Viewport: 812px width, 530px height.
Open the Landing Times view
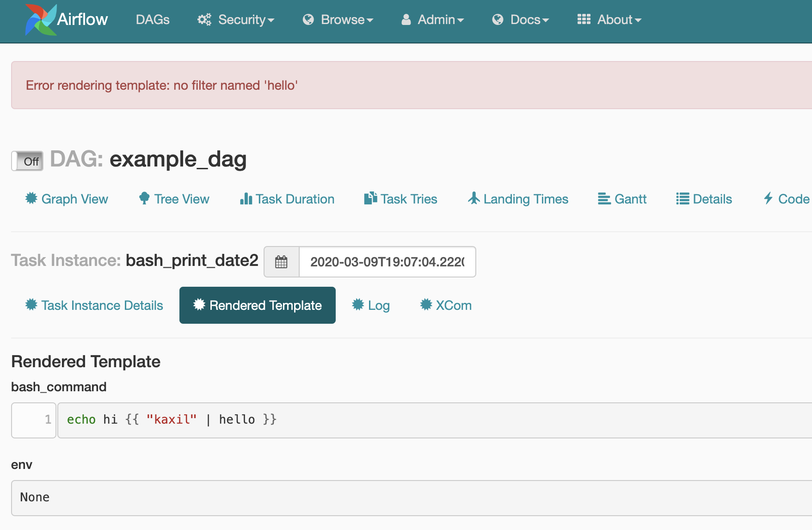coord(518,199)
